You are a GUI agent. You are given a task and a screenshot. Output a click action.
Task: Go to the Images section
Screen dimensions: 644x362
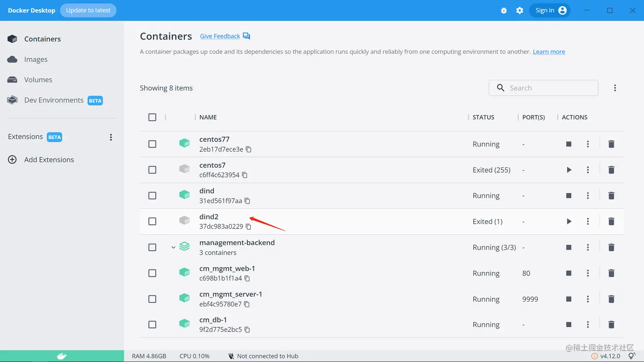[x=36, y=60]
